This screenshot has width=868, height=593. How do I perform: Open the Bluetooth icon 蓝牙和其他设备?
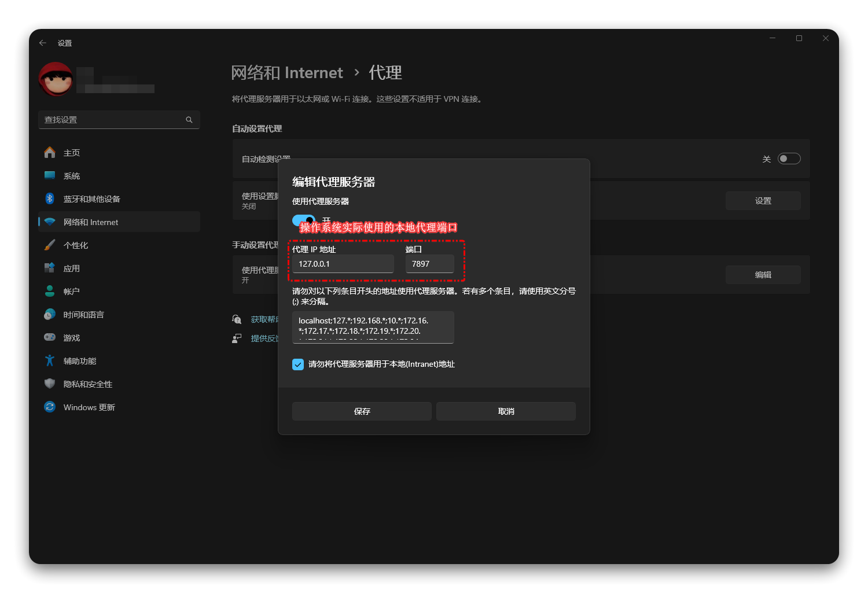click(x=50, y=198)
